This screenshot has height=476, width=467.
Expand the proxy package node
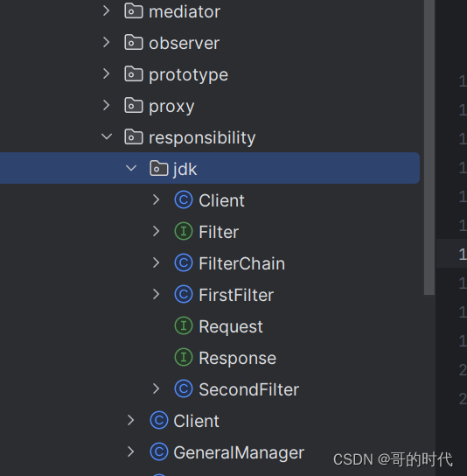[106, 105]
